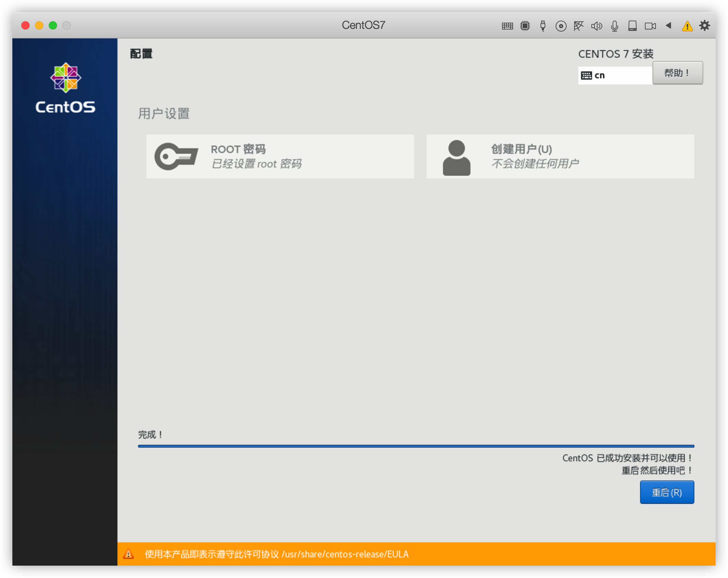Click the installation progress bar
Image resolution: width=728 pixels, height=578 pixels.
tap(416, 446)
